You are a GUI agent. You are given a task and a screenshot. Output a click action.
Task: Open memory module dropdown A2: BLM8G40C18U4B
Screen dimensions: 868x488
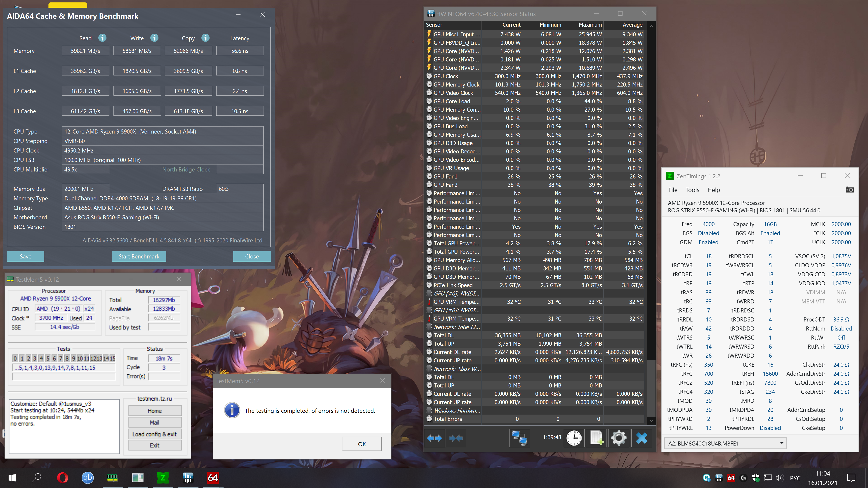[725, 443]
